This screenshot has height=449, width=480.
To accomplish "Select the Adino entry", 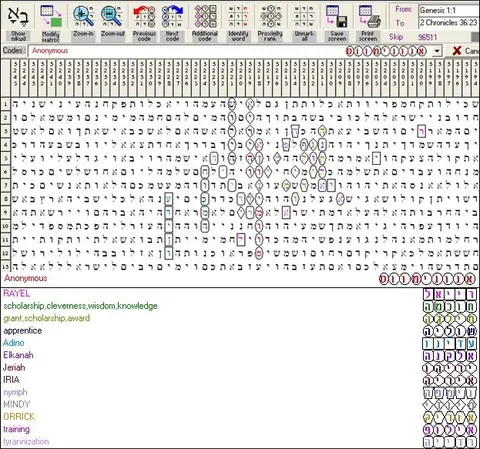I will (x=14, y=343).
